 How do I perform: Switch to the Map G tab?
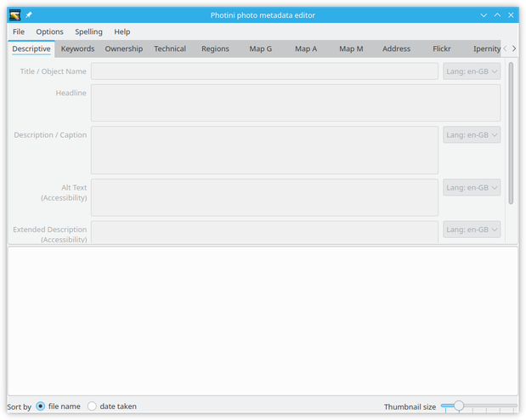click(x=261, y=48)
